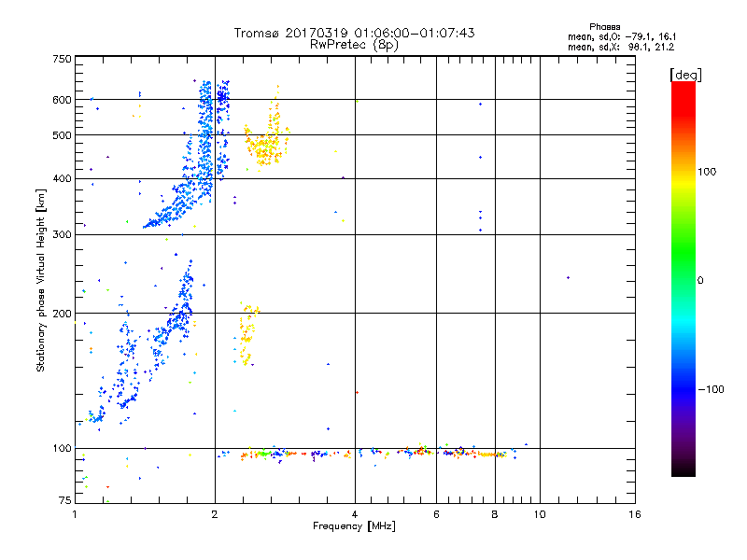Click the "16" frequency axis tick label
747x560 pixels.
pos(635,514)
